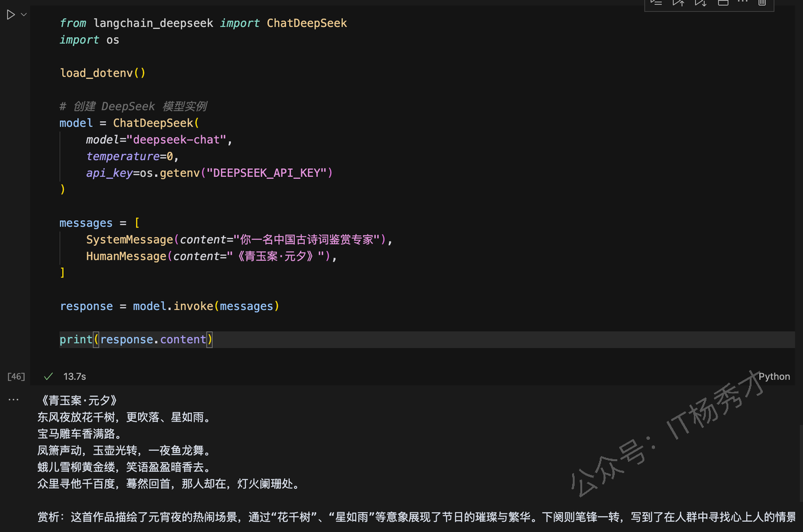Click the output line '宝马雕车香满路。'
803x532 pixels.
(80, 434)
